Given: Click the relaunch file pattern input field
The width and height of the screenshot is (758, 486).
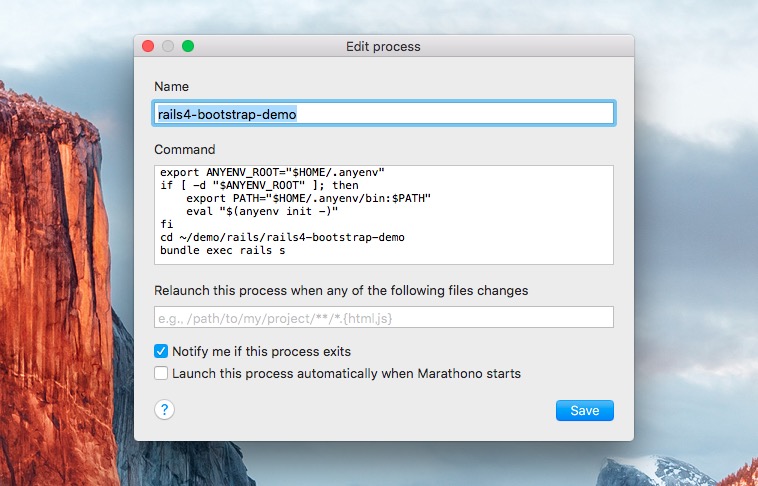Looking at the screenshot, I should tap(383, 317).
